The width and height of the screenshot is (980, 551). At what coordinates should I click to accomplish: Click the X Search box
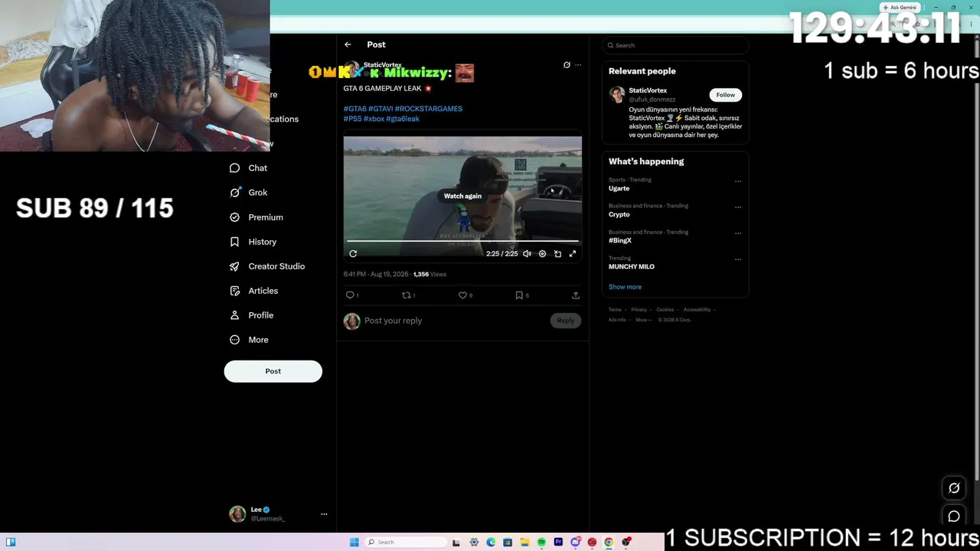675,45
